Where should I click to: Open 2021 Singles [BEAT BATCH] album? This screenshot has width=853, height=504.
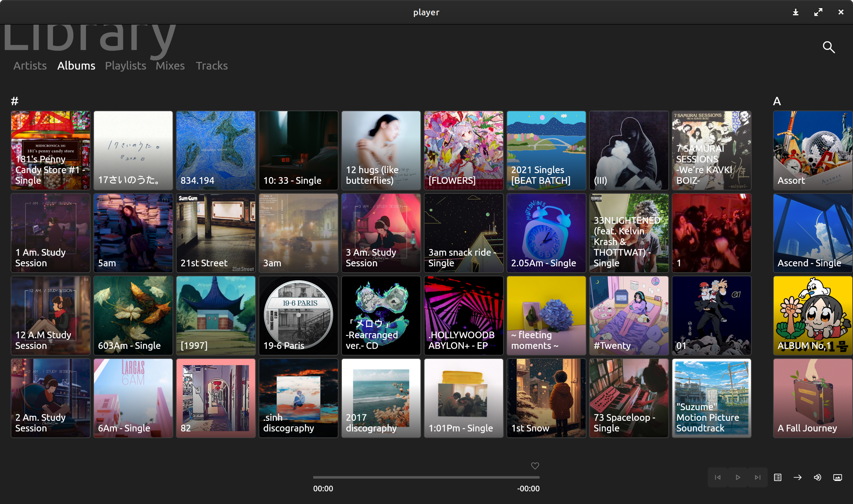[546, 150]
